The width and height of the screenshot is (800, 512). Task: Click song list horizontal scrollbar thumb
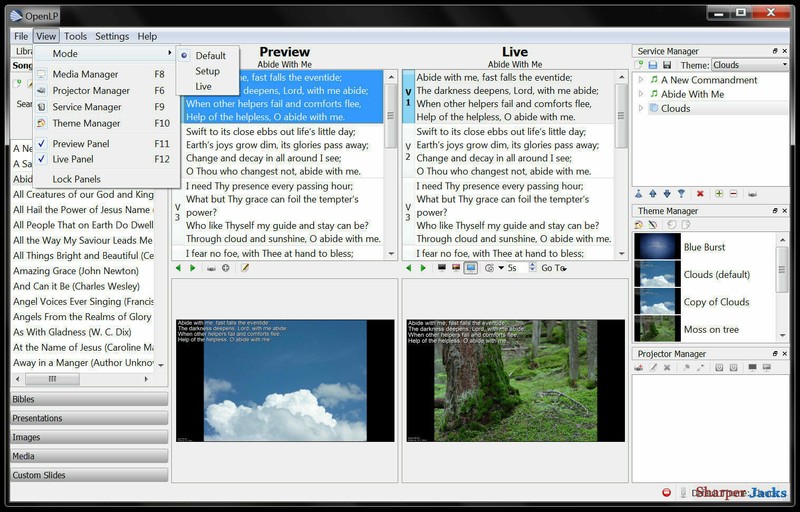[x=52, y=379]
